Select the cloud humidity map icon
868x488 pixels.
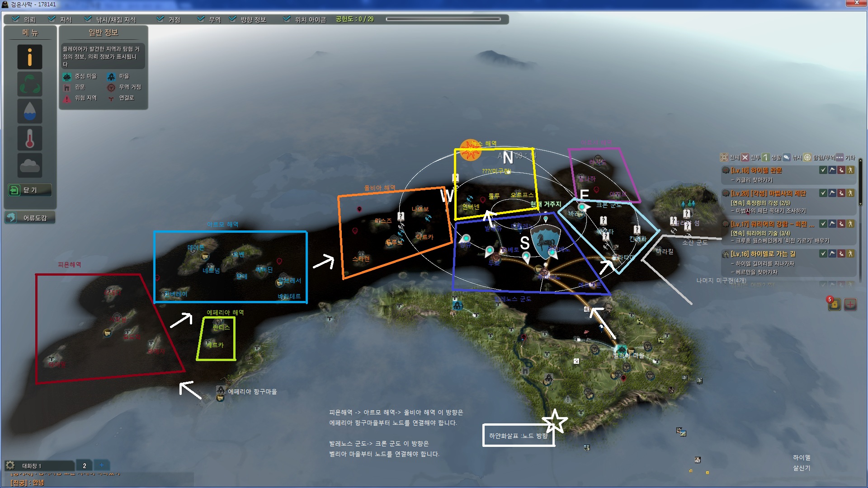coord(30,165)
